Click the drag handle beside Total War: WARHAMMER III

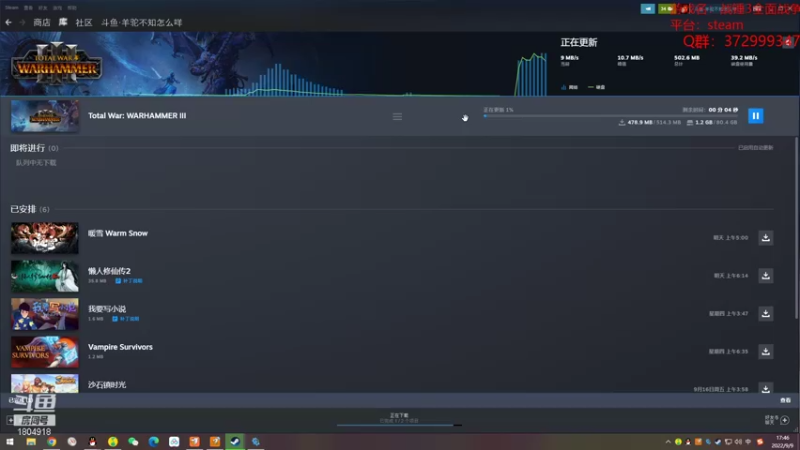click(397, 117)
